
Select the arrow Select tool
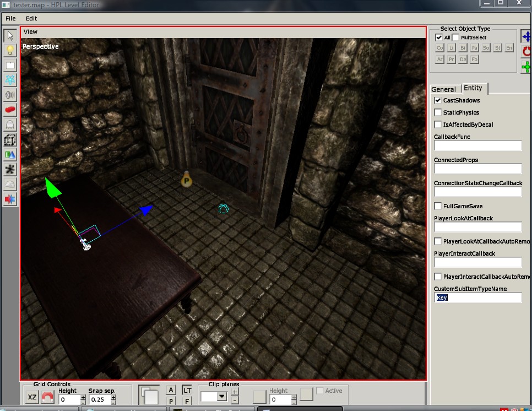coord(10,36)
